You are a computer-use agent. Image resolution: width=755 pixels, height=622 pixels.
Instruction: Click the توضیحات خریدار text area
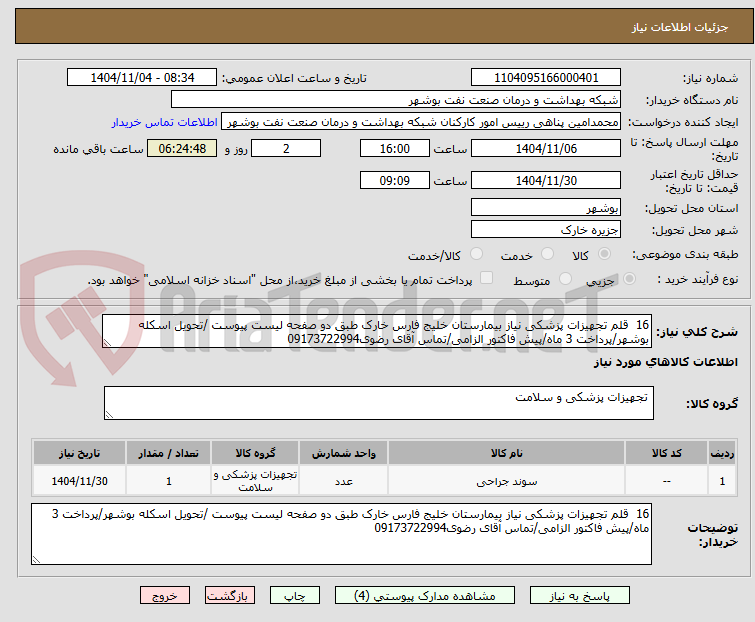(x=341, y=534)
